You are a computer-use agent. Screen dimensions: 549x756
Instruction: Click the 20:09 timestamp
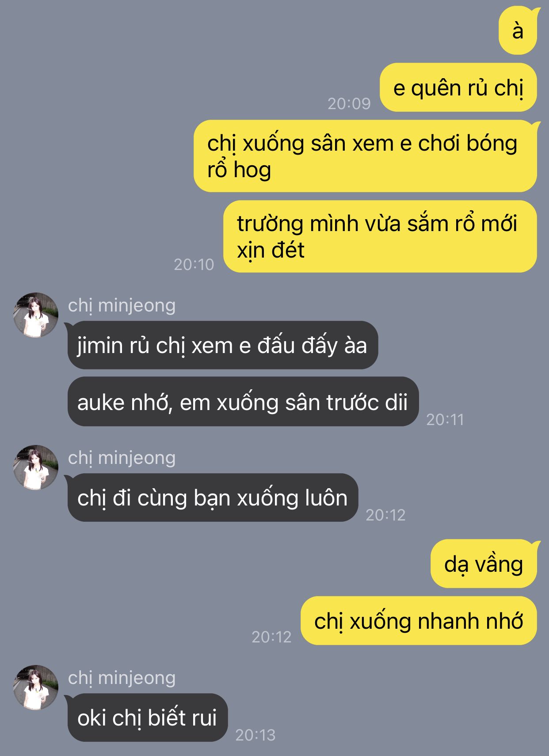point(349,103)
